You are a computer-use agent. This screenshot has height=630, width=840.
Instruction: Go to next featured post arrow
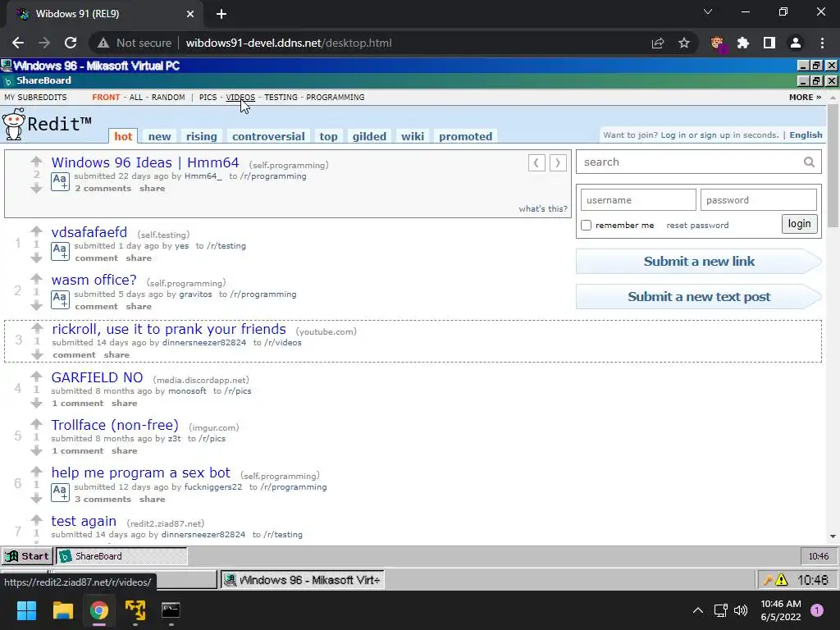pyautogui.click(x=558, y=162)
